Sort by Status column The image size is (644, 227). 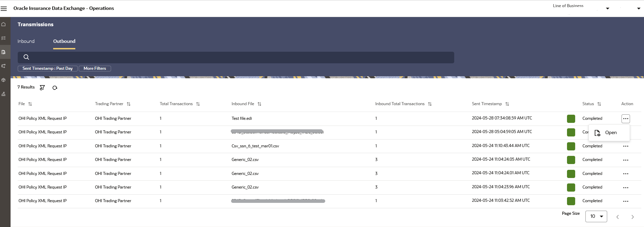tap(599, 104)
